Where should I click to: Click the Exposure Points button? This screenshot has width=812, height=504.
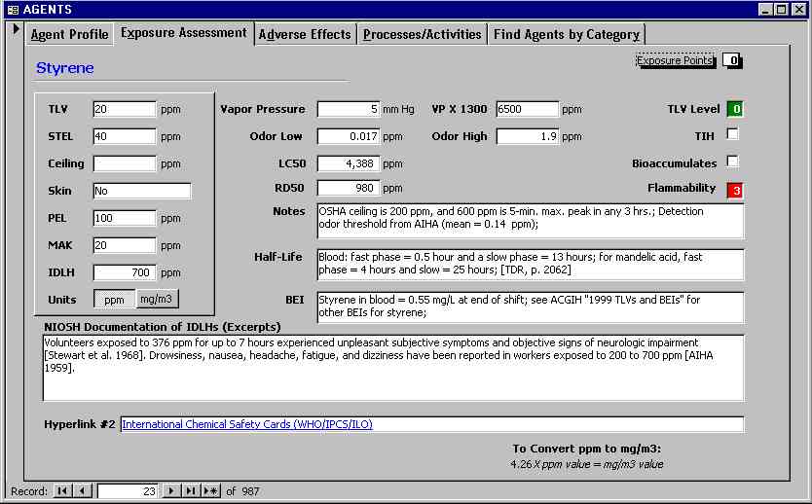(x=675, y=60)
